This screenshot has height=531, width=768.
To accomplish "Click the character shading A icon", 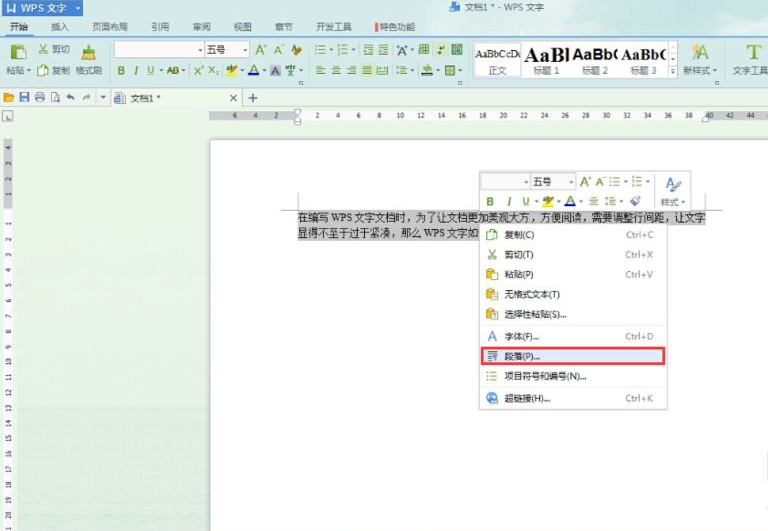I will (x=275, y=71).
